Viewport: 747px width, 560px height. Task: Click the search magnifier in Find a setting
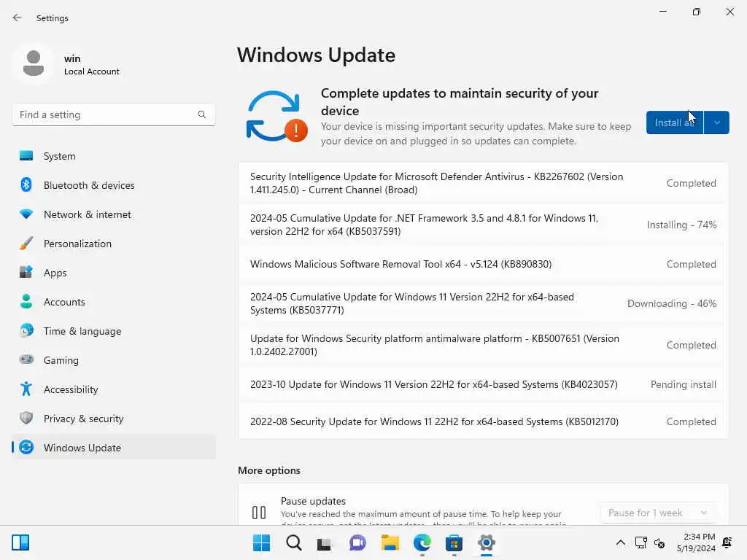202,114
